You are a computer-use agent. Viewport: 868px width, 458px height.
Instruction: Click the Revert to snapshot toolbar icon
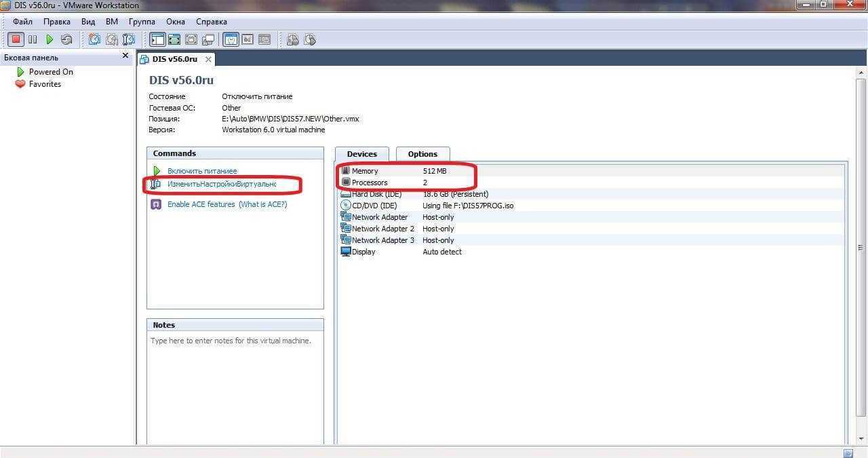(111, 40)
